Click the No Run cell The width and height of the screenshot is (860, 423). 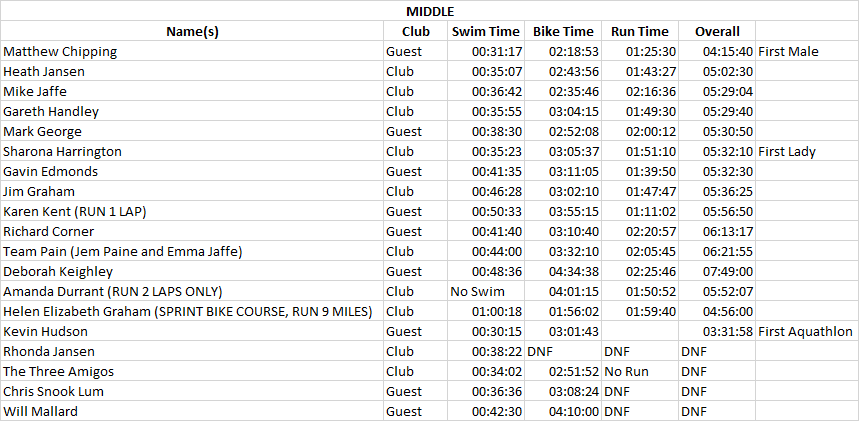[x=626, y=371]
